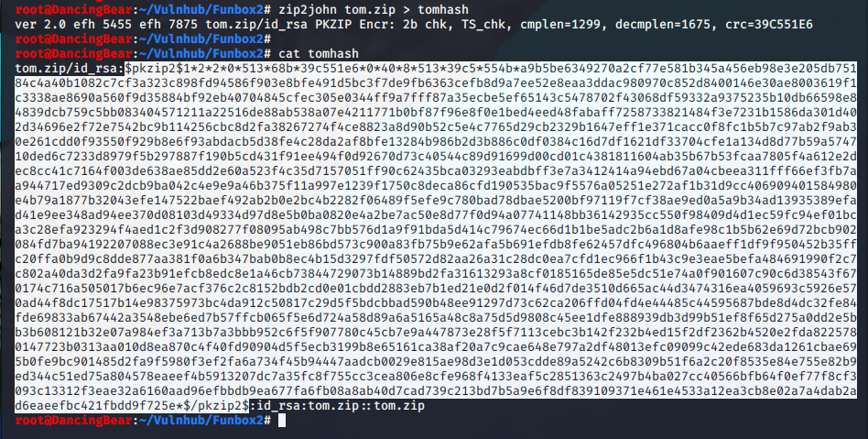
Task: Click the hash line starting with '84c4a40b1082'
Action: click(436, 82)
